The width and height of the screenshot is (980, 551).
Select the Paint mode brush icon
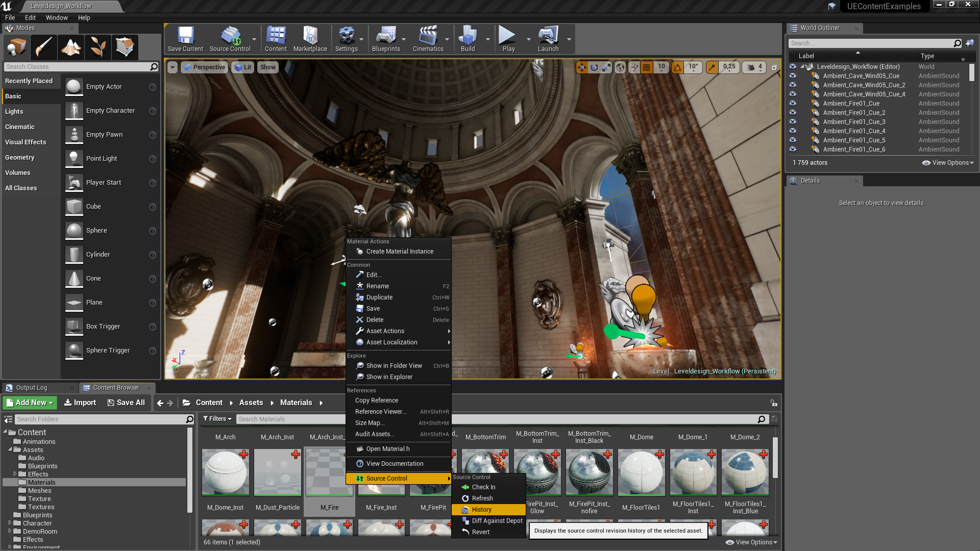44,47
